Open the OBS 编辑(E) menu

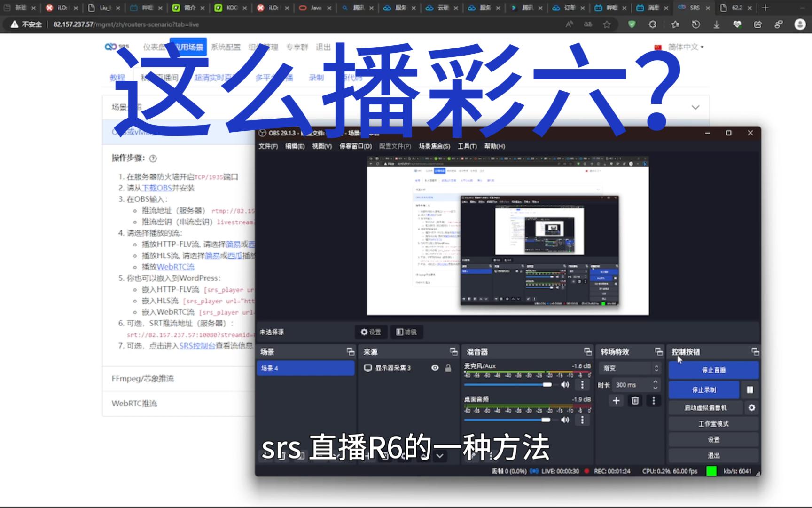[x=295, y=146]
